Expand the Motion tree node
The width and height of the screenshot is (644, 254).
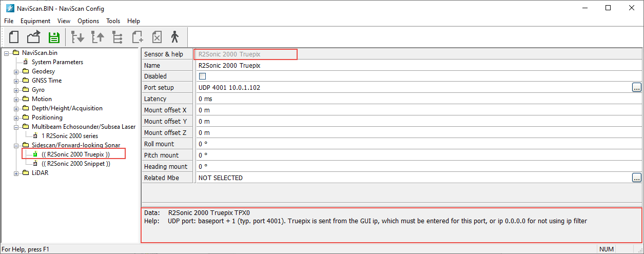[x=16, y=99]
